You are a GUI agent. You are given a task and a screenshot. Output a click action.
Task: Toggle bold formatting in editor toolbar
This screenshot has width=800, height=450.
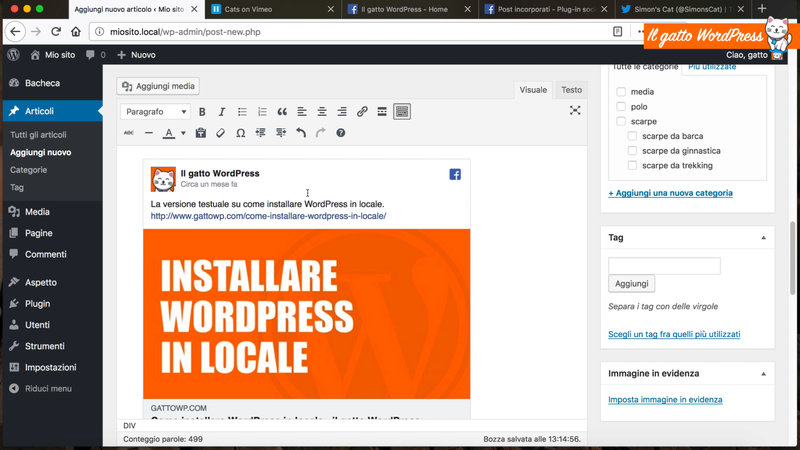click(202, 112)
